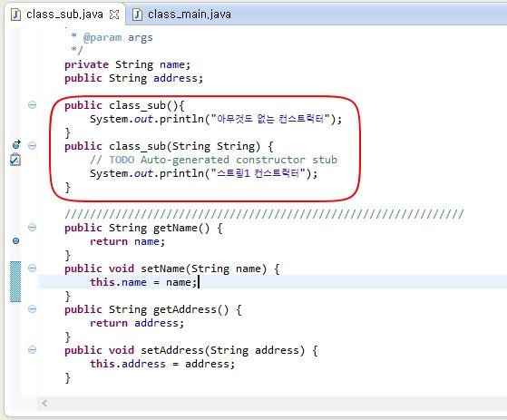Screen dimensions: 507x420
Task: Collapse the class_sub(String String) constructor fold
Action: tap(32, 146)
